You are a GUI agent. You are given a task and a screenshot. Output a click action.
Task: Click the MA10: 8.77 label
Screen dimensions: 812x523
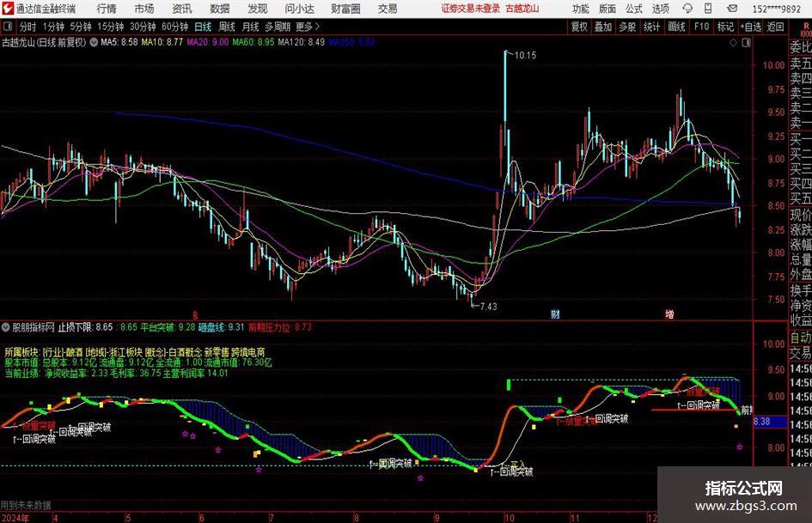click(x=162, y=42)
